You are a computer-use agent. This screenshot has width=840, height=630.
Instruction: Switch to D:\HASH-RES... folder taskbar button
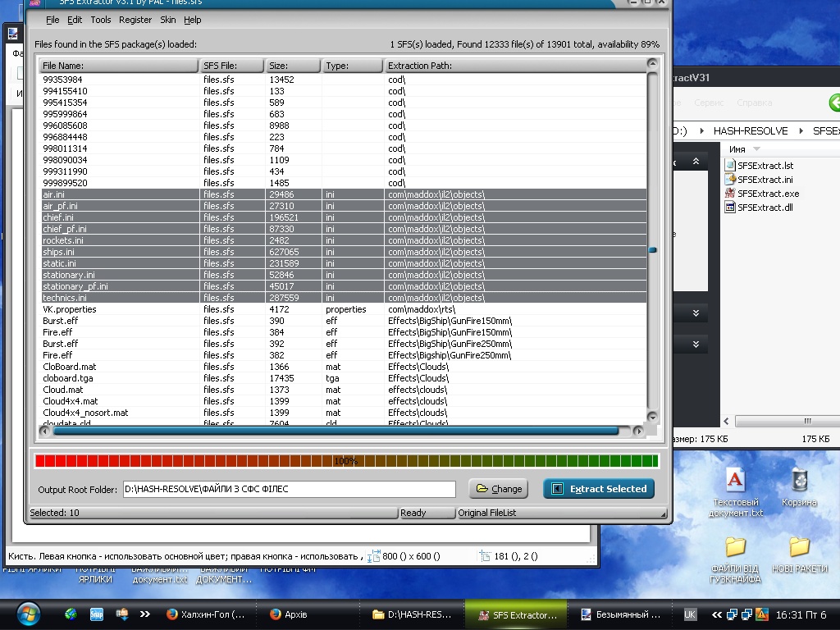[412, 614]
